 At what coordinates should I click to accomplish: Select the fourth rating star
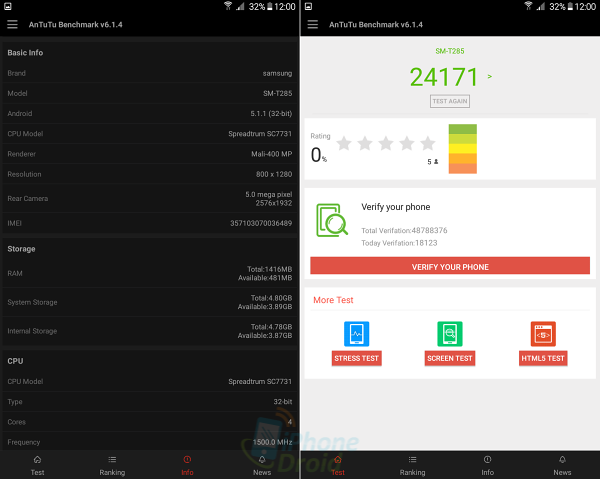[407, 143]
